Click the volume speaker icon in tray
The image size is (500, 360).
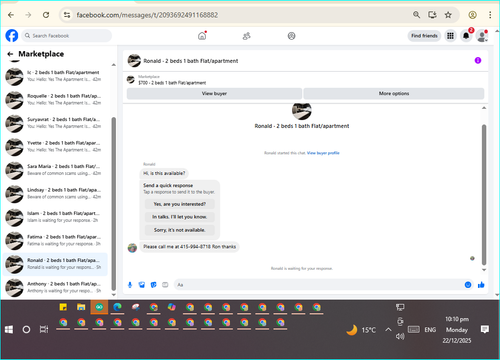pyautogui.click(x=400, y=336)
